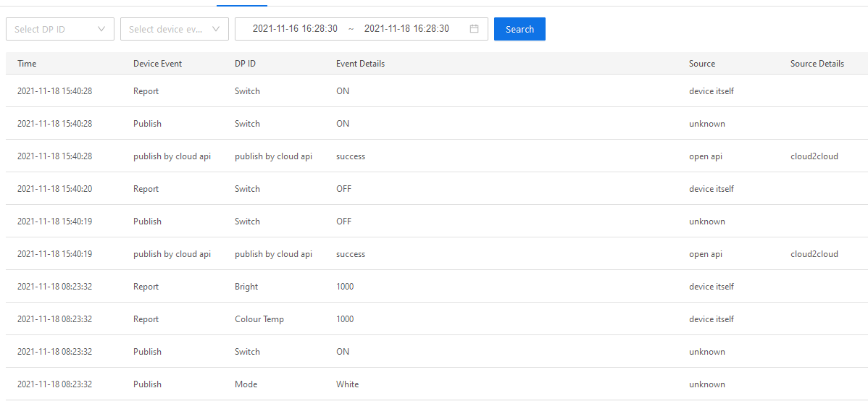Click Switch in the 08:23:32 Publish row
This screenshot has width=868, height=409.
point(247,351)
